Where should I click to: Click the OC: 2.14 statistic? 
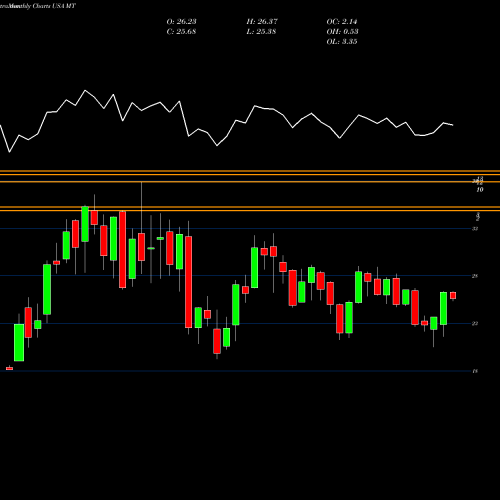342,22
